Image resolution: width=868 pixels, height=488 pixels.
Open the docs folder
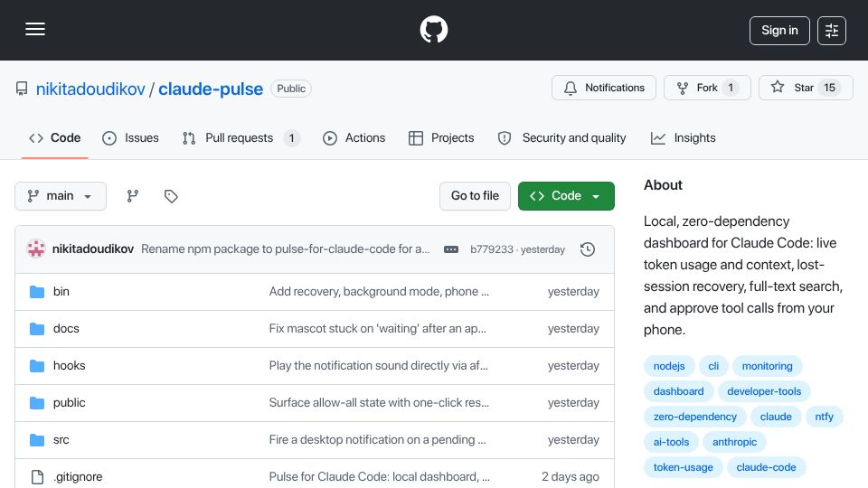coord(66,329)
